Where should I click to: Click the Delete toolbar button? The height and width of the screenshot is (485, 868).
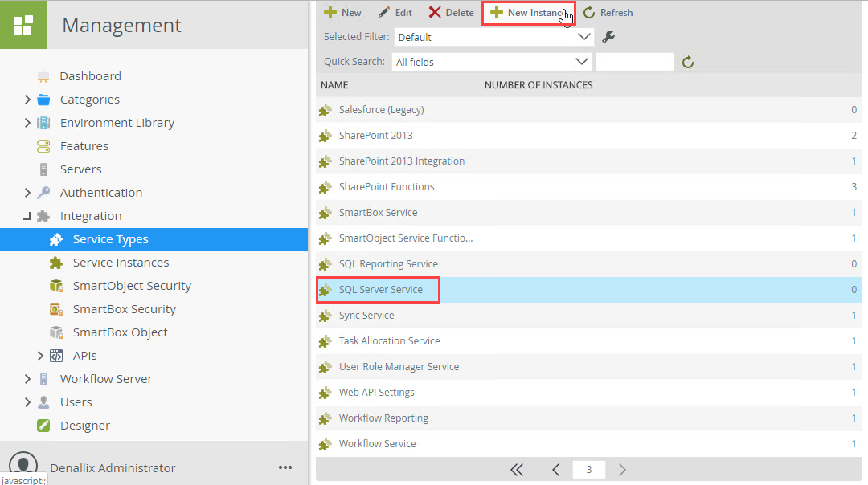[451, 13]
